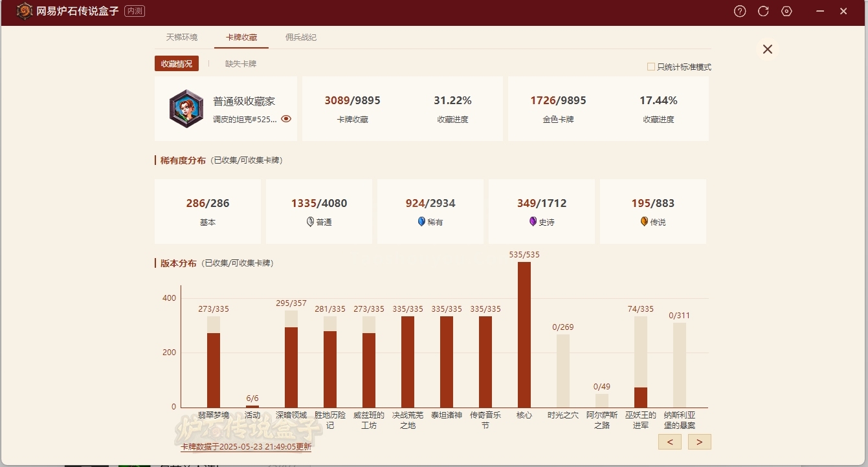Click the 翡翠梦境 bar in chart
Image resolution: width=868 pixels, height=467 pixels.
pos(214,362)
